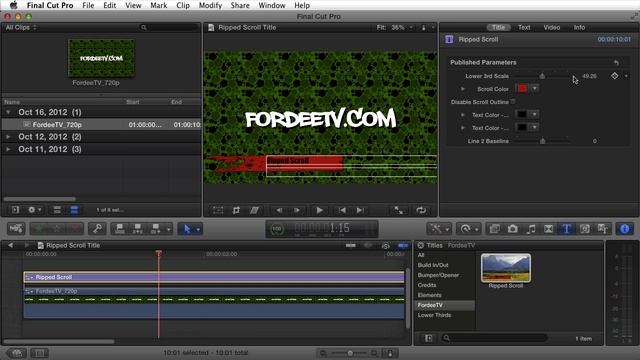Expand the Oct 11, 2012 event
Image resolution: width=640 pixels, height=360 pixels.
click(x=8, y=149)
